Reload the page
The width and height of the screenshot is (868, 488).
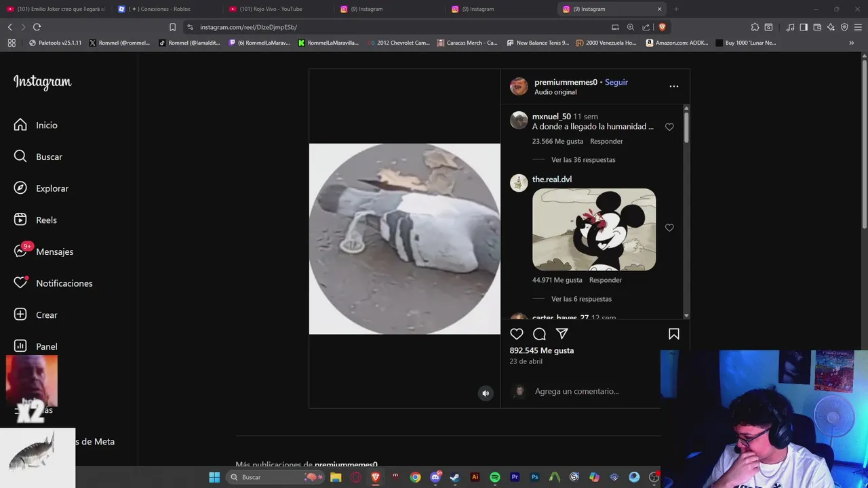click(x=37, y=27)
